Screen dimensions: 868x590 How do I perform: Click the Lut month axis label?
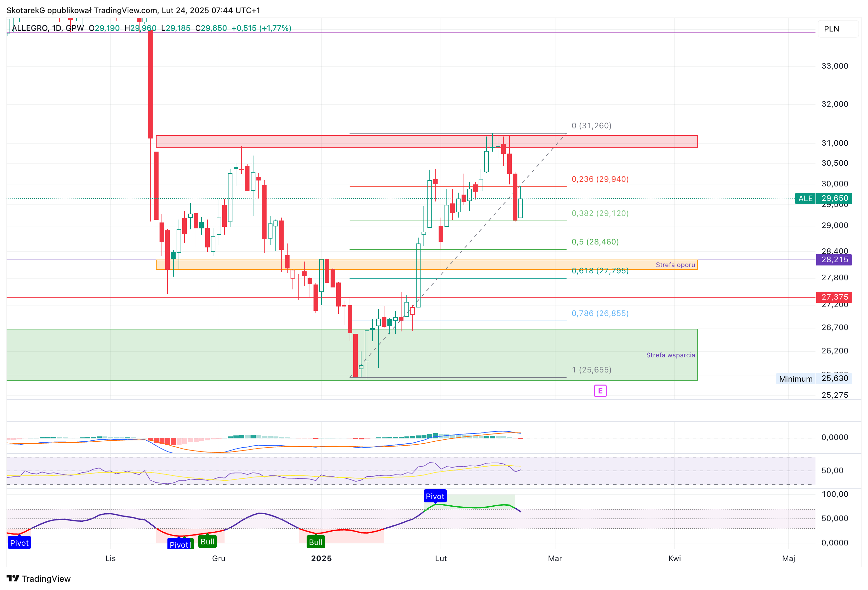point(441,558)
